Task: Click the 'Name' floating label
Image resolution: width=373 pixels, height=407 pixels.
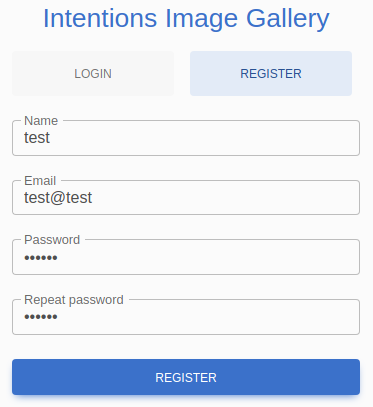Action: (41, 121)
